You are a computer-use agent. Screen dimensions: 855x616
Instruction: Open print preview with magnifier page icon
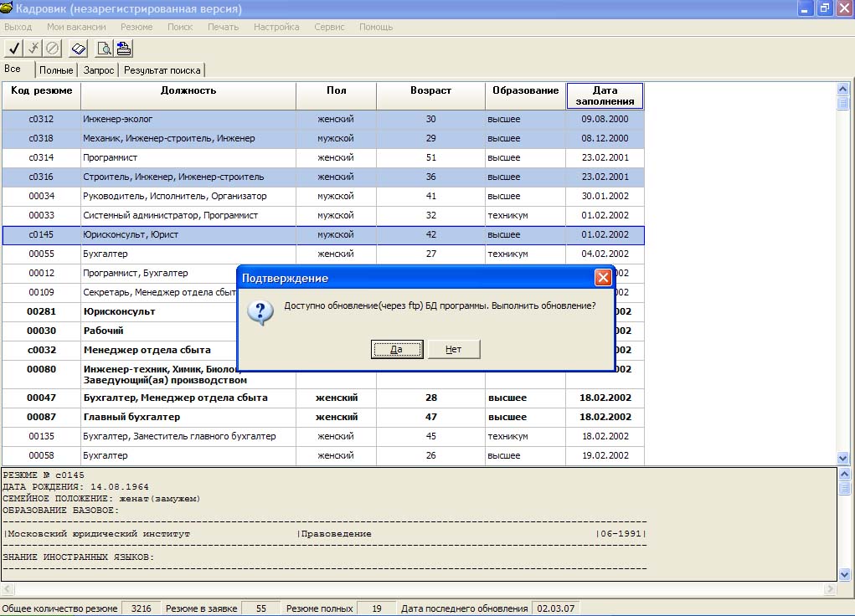[x=104, y=49]
